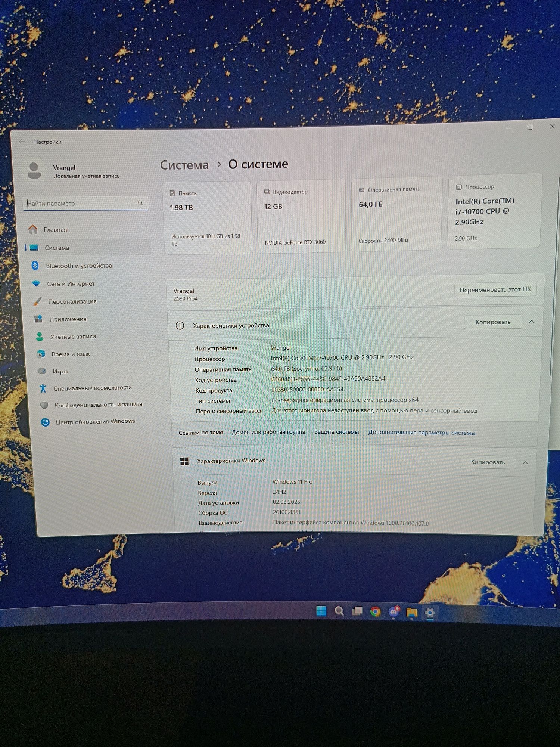Click the Персонализация brush icon
The width and height of the screenshot is (560, 747).
37,301
